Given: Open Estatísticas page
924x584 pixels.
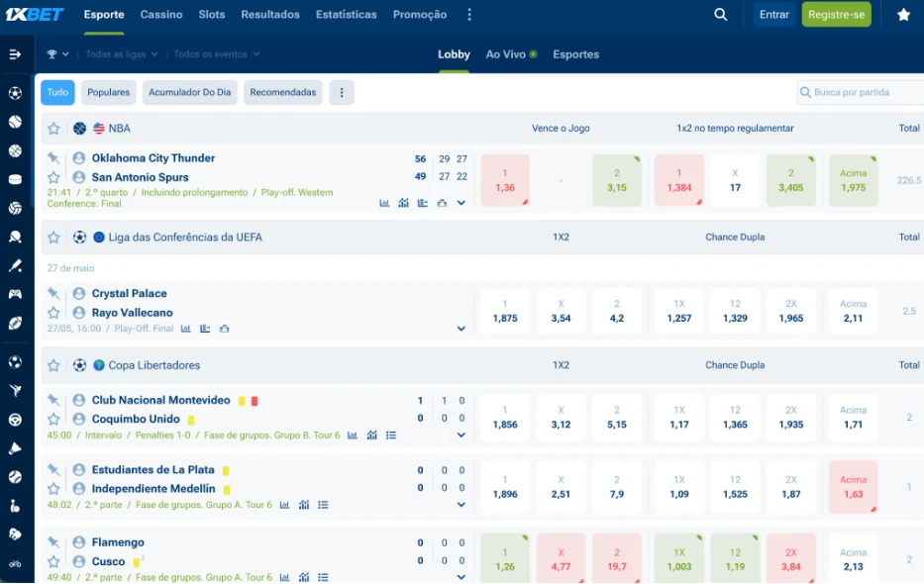Looking at the screenshot, I should (347, 15).
